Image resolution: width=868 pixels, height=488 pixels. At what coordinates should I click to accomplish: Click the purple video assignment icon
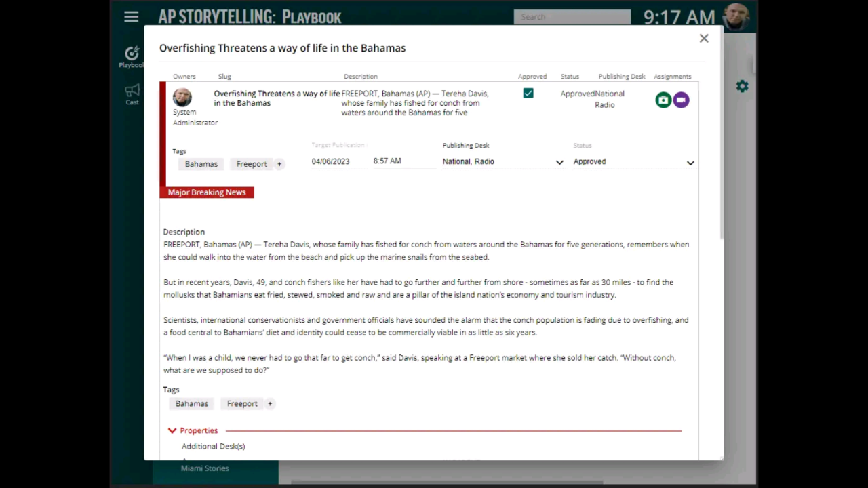[682, 100]
